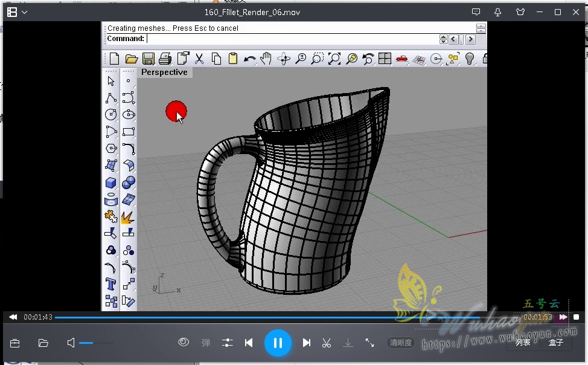588x365 pixels.
Task: Click the Undo arrow icon
Action: (x=250, y=59)
